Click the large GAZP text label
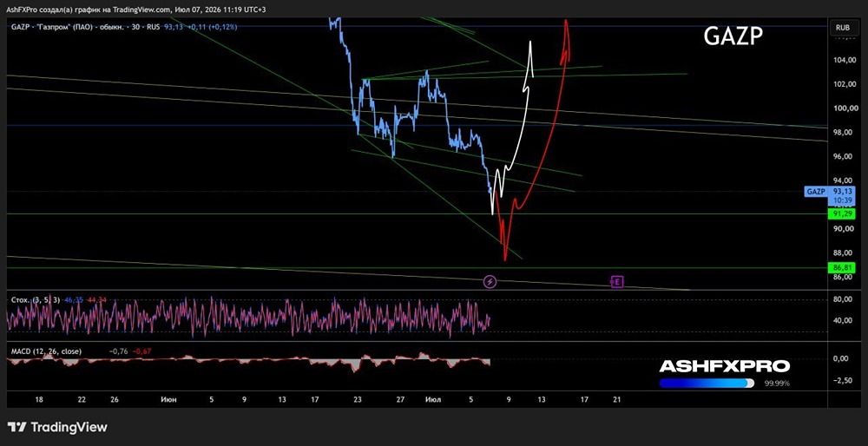 click(x=733, y=36)
